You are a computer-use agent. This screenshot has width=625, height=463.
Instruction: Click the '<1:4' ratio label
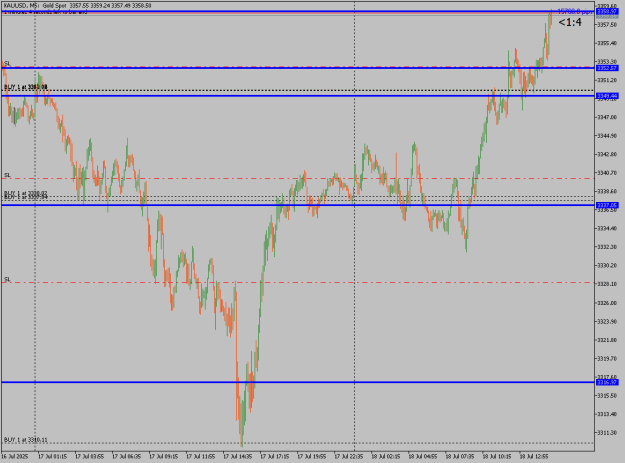570,22
